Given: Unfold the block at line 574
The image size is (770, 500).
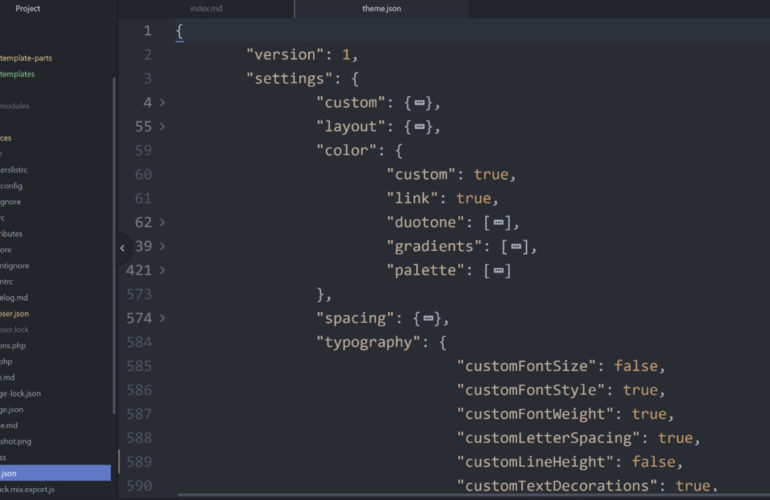Looking at the screenshot, I should [x=162, y=319].
